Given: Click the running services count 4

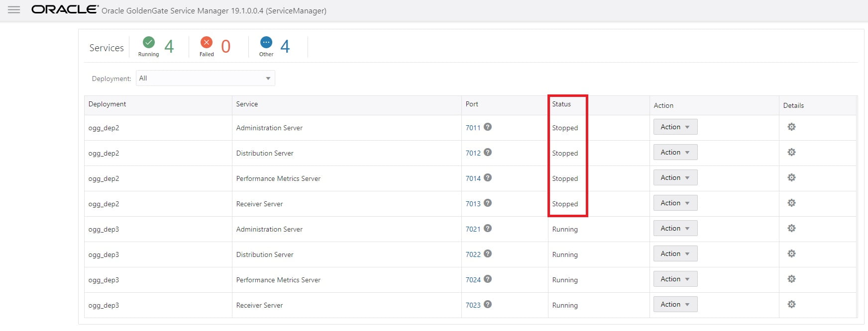Looking at the screenshot, I should point(169,46).
